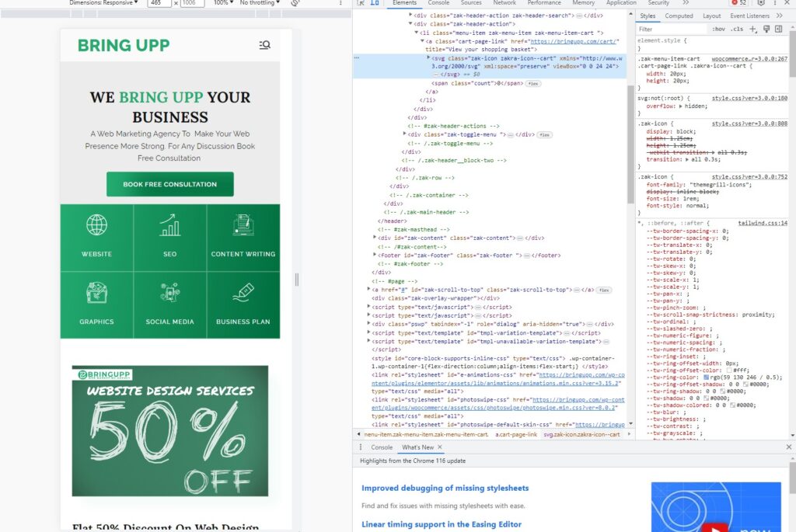This screenshot has width=796, height=532.
Task: Click the --tw-ring-offset-color white swatch
Action: (x=729, y=370)
